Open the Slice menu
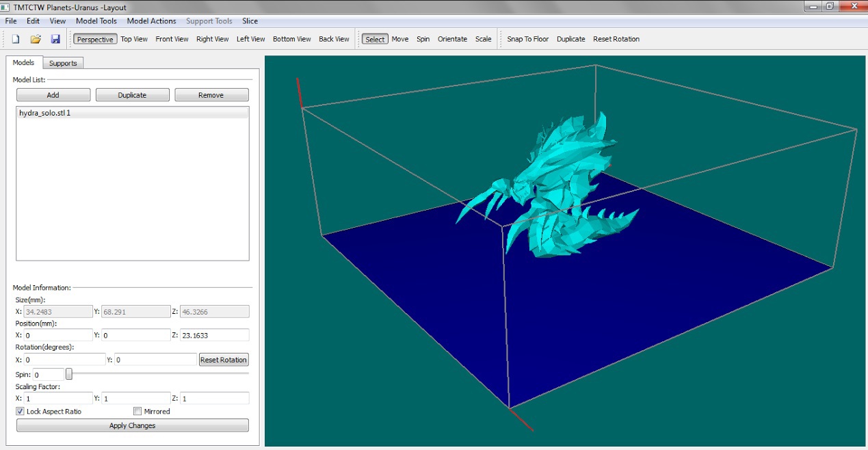 point(250,21)
